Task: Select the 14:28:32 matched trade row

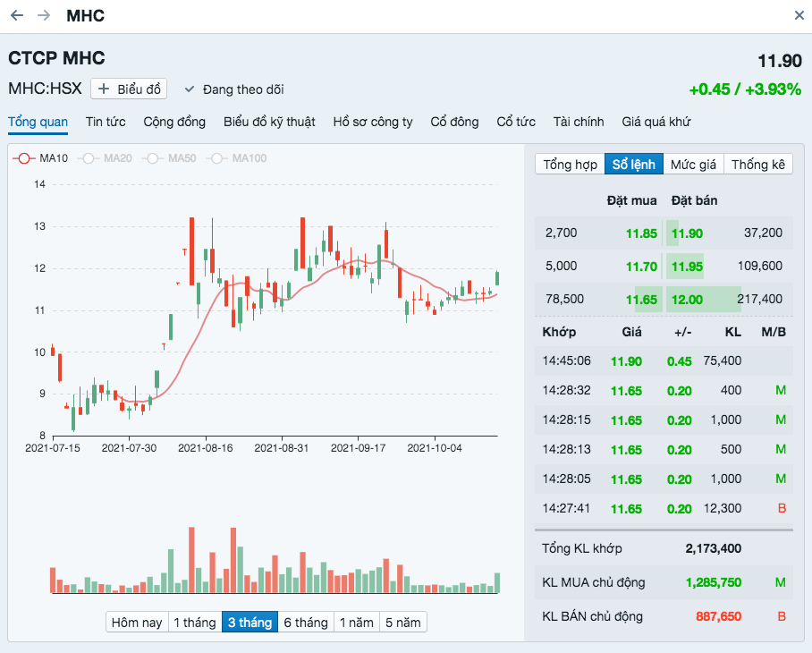Action: click(x=664, y=390)
